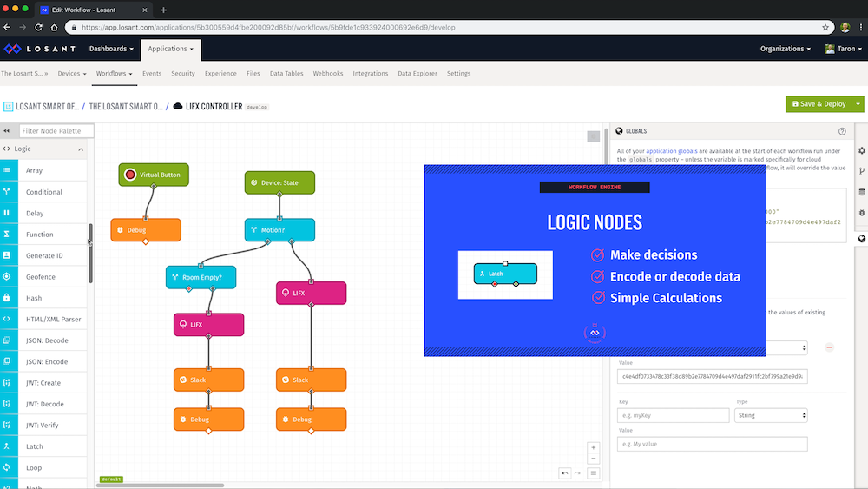Go to the Events tab
Image resolution: width=868 pixels, height=489 pixels.
(152, 73)
